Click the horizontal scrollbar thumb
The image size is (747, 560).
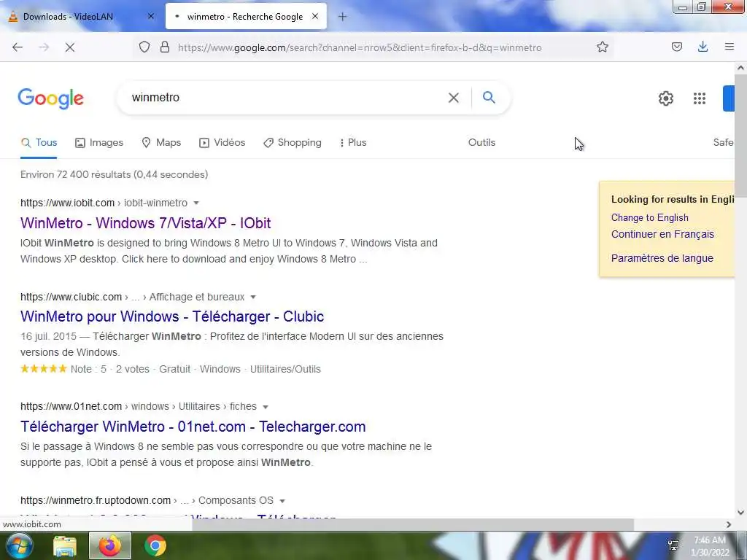coord(413,524)
